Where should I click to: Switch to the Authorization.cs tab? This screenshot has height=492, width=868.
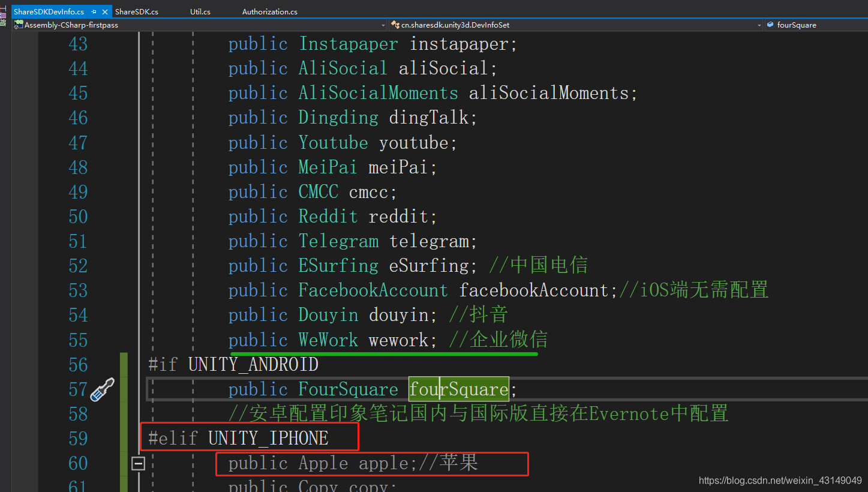[x=270, y=12]
